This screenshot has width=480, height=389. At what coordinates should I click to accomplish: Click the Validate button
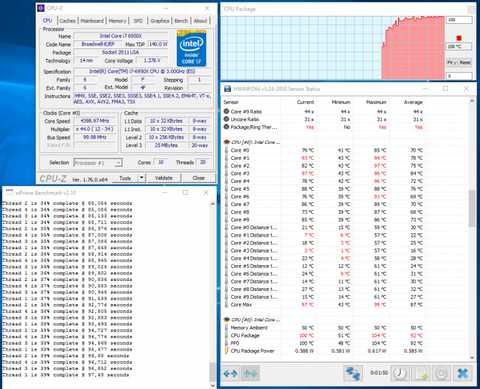coord(164,178)
